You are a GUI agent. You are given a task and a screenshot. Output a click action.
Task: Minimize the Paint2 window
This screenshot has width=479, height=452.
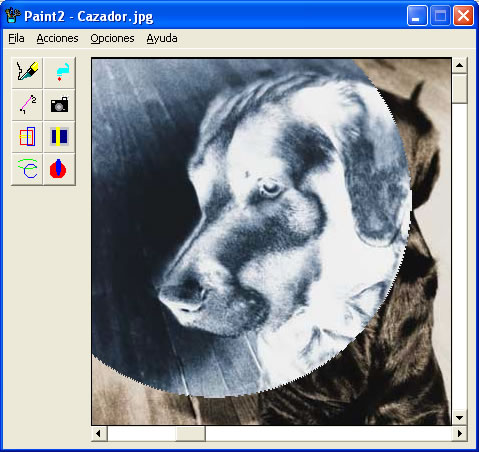tap(417, 16)
